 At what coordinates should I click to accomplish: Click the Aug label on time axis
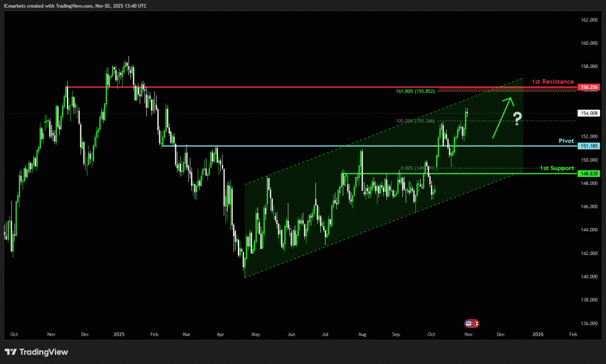(x=360, y=334)
